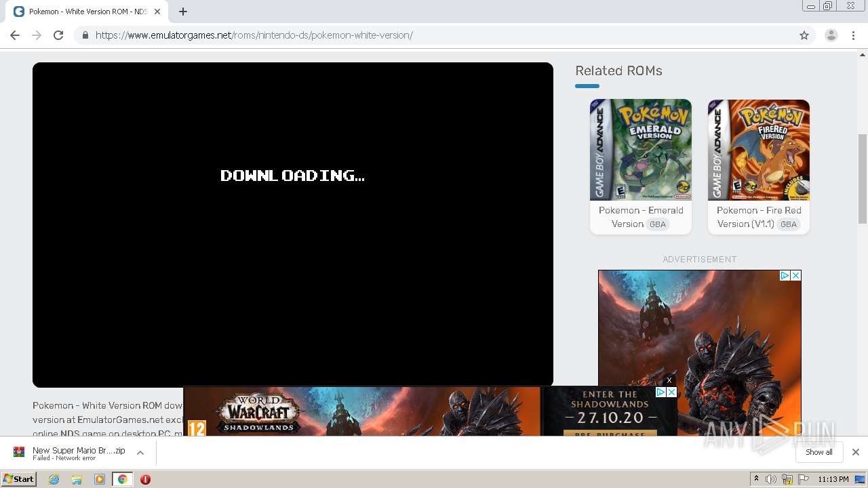Viewport: 868px width, 488px height.
Task: Expand the download item options chevron
Action: tap(140, 453)
